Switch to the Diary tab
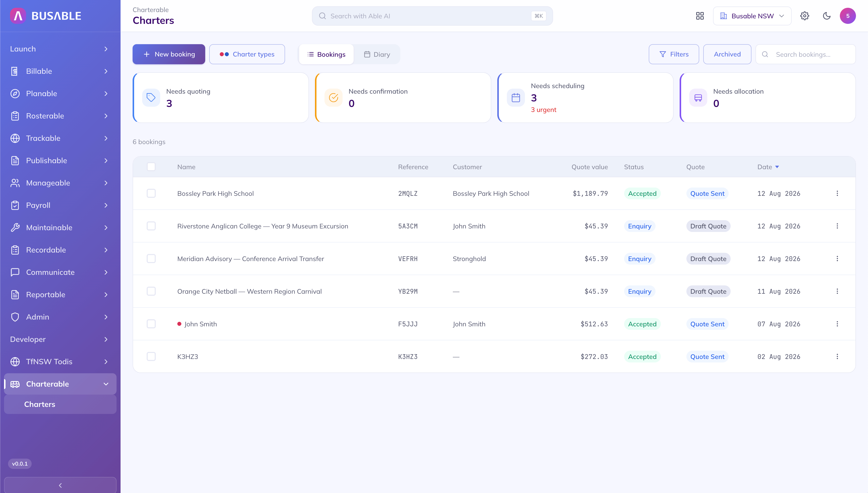The height and width of the screenshot is (493, 868). (x=377, y=54)
